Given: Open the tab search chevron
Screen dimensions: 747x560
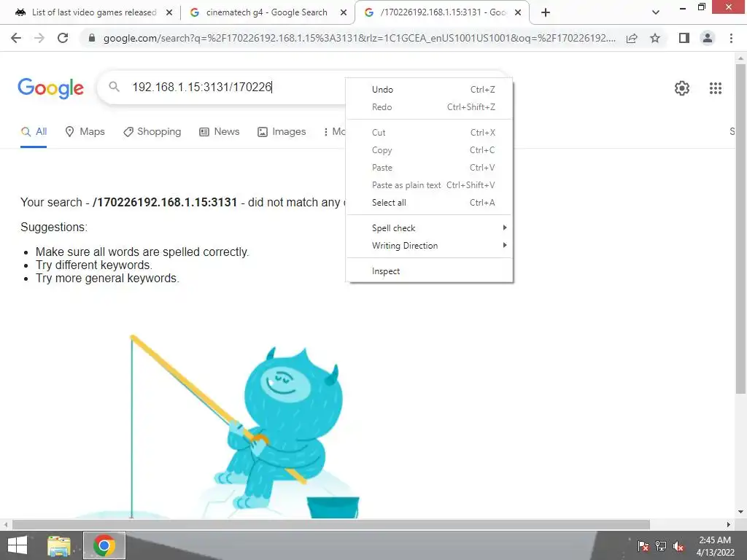Looking at the screenshot, I should pyautogui.click(x=656, y=12).
